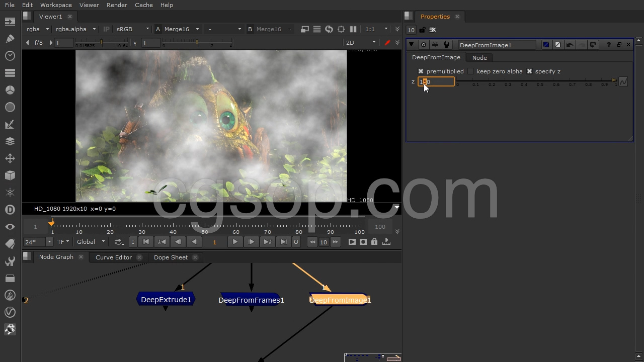Open the Merge nodes layers icon

click(10, 141)
